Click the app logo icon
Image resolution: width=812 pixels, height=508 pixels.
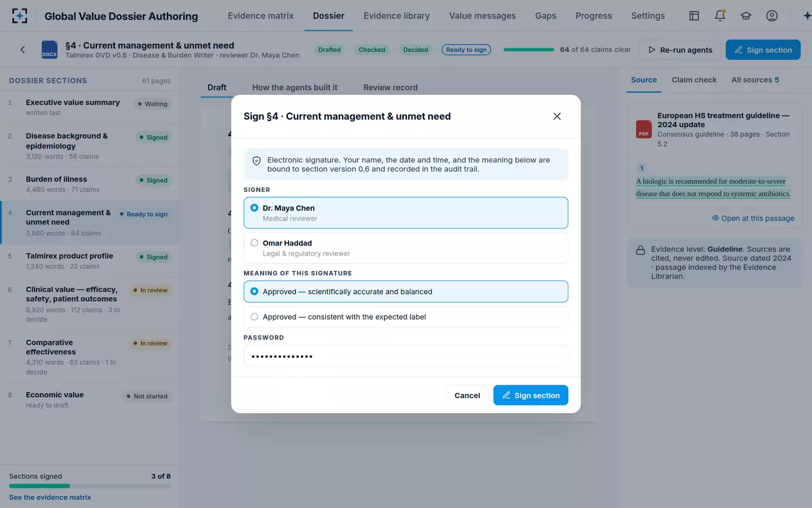pyautogui.click(x=20, y=16)
